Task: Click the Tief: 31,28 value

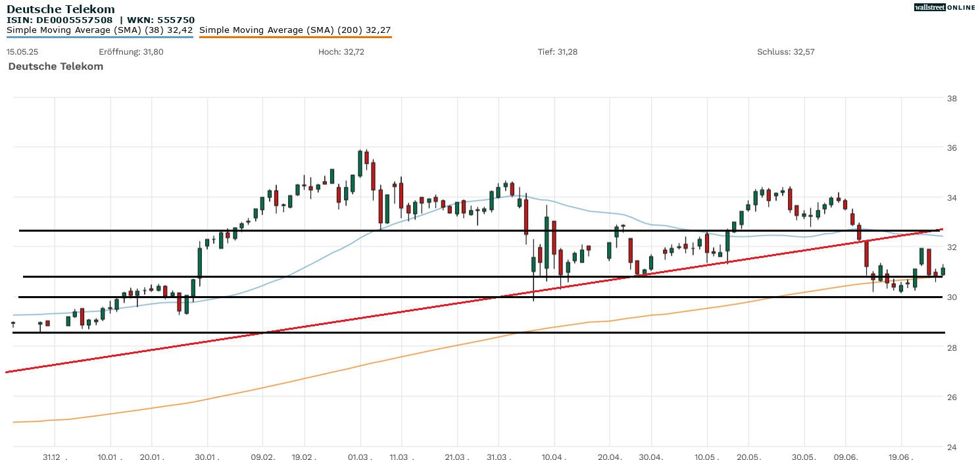Action: (558, 52)
